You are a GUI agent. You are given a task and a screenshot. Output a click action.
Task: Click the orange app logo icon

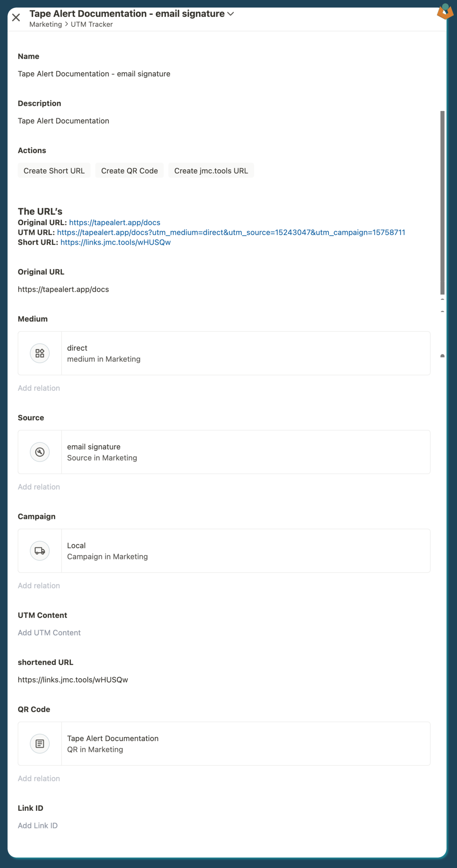tap(445, 11)
